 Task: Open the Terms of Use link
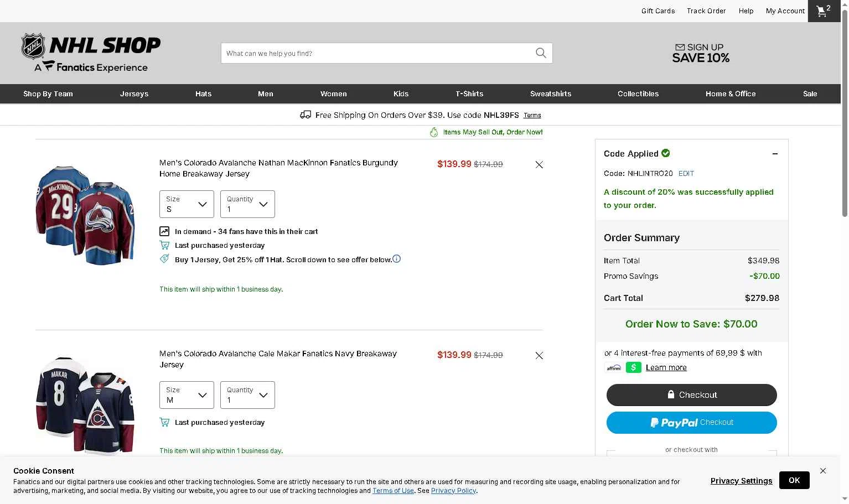(393, 491)
